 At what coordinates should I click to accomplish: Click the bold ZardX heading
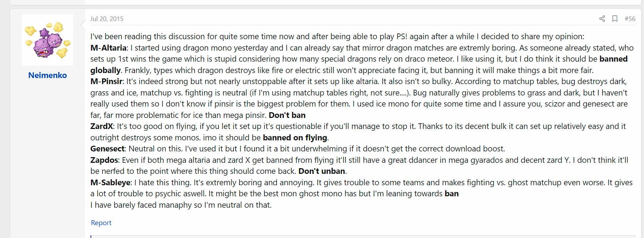102,126
